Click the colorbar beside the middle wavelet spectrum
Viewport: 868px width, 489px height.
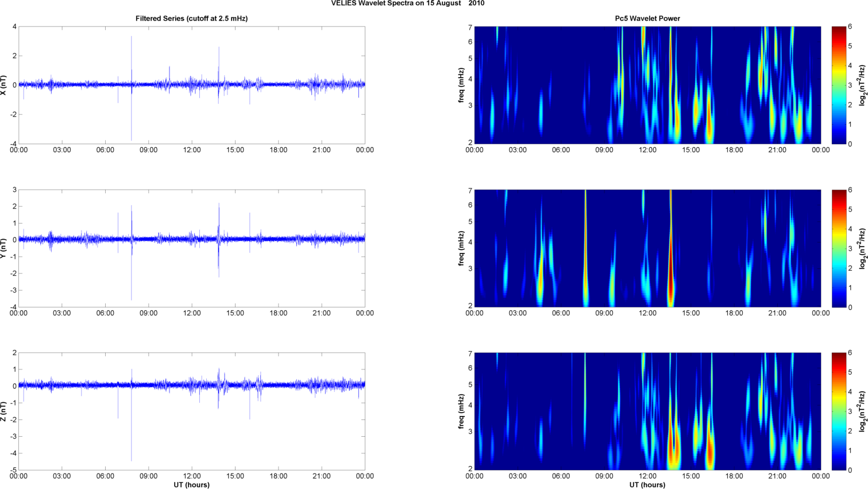click(x=839, y=248)
